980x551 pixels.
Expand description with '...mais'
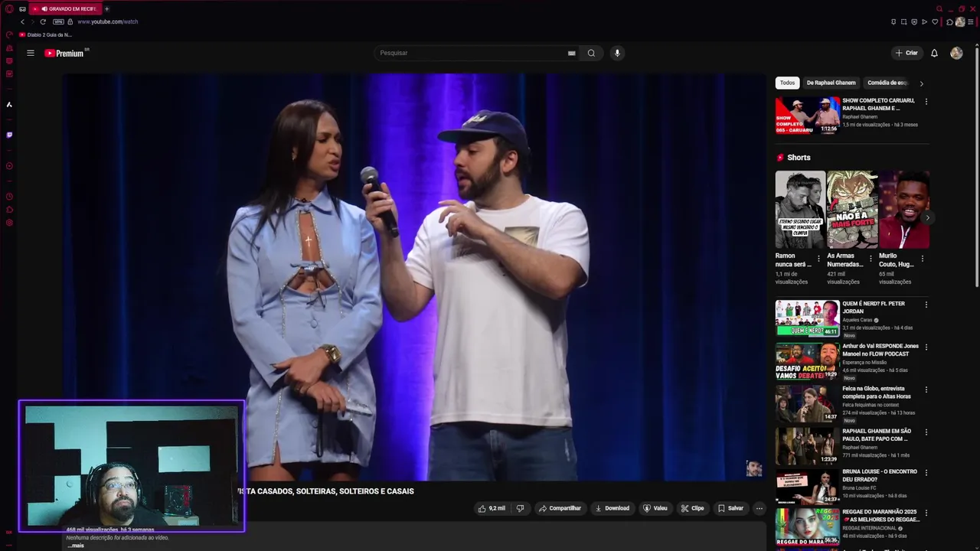pyautogui.click(x=76, y=546)
